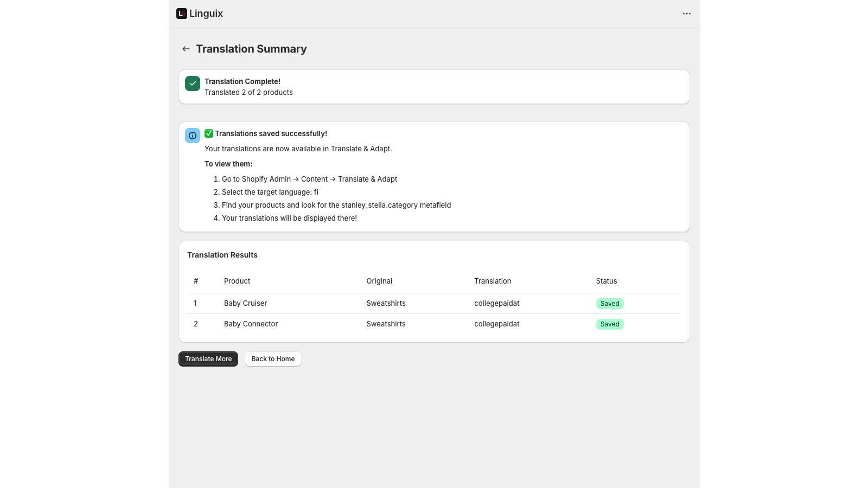The width and height of the screenshot is (868, 488).
Task: Click the Translation Summary page title
Action: [251, 49]
